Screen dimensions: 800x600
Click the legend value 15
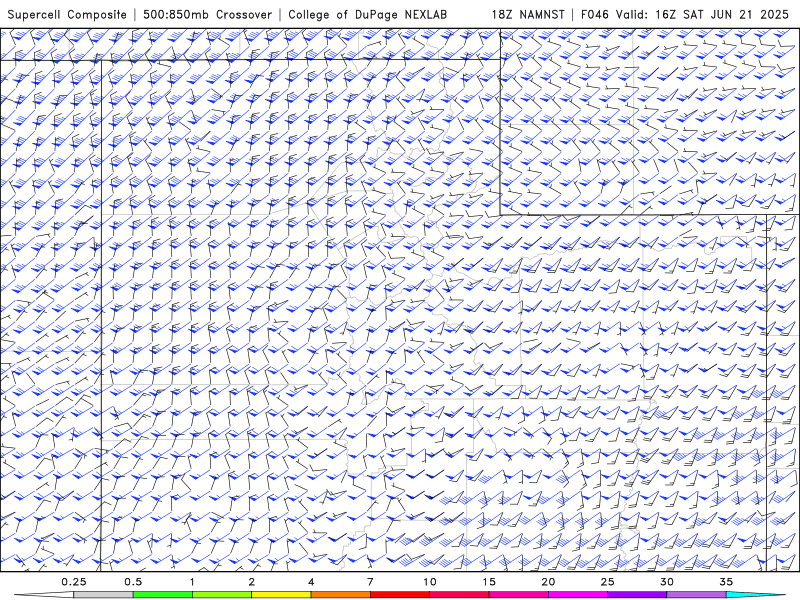(x=489, y=582)
